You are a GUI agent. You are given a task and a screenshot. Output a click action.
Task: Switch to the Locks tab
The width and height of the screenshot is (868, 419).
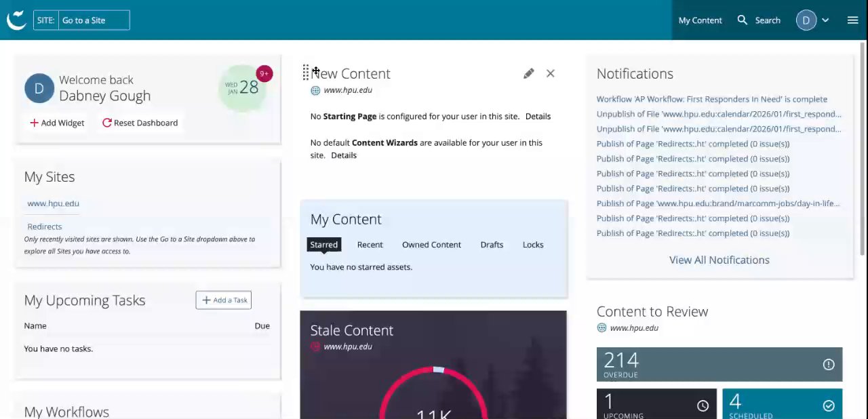[x=533, y=245]
